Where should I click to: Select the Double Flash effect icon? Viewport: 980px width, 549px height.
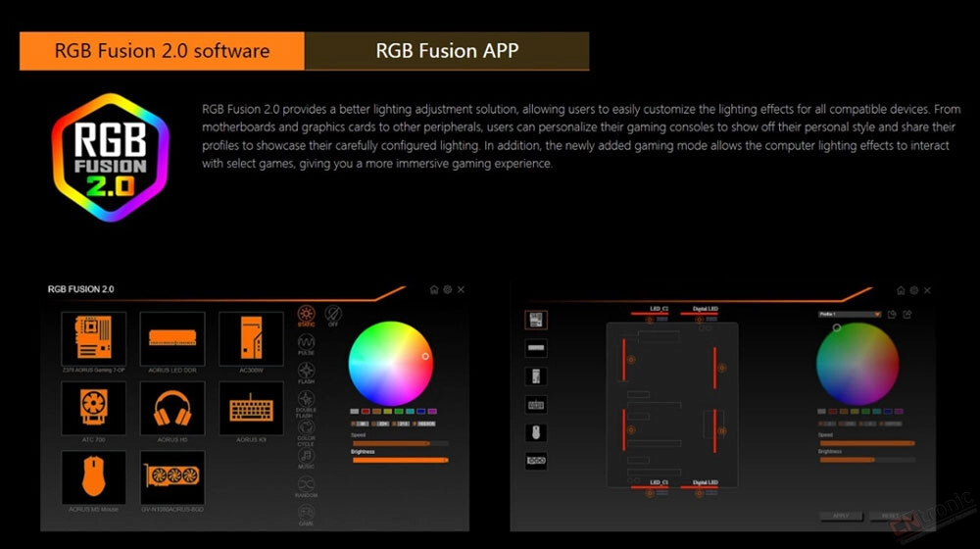pos(306,400)
